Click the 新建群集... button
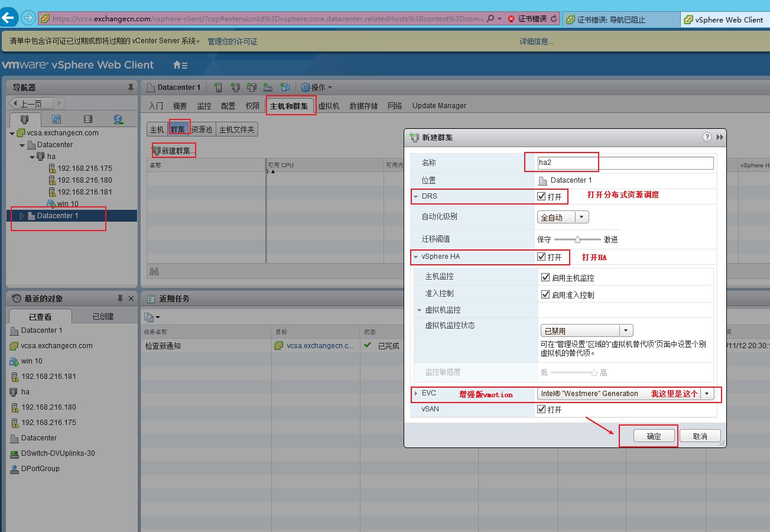 173,151
